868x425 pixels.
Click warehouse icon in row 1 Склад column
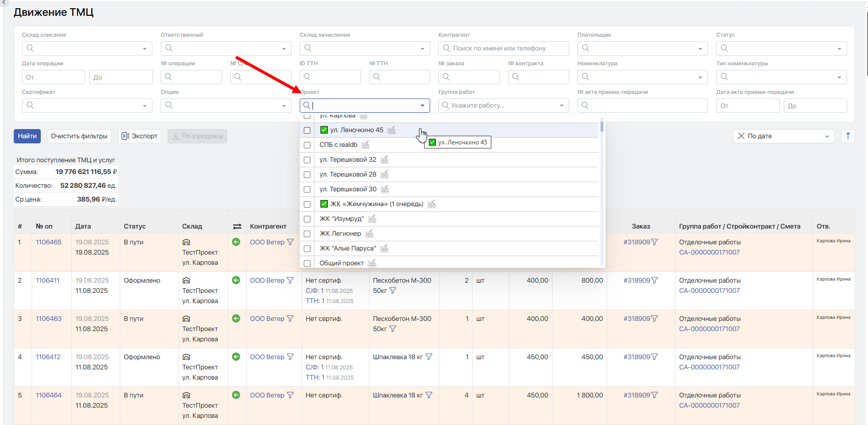[187, 242]
